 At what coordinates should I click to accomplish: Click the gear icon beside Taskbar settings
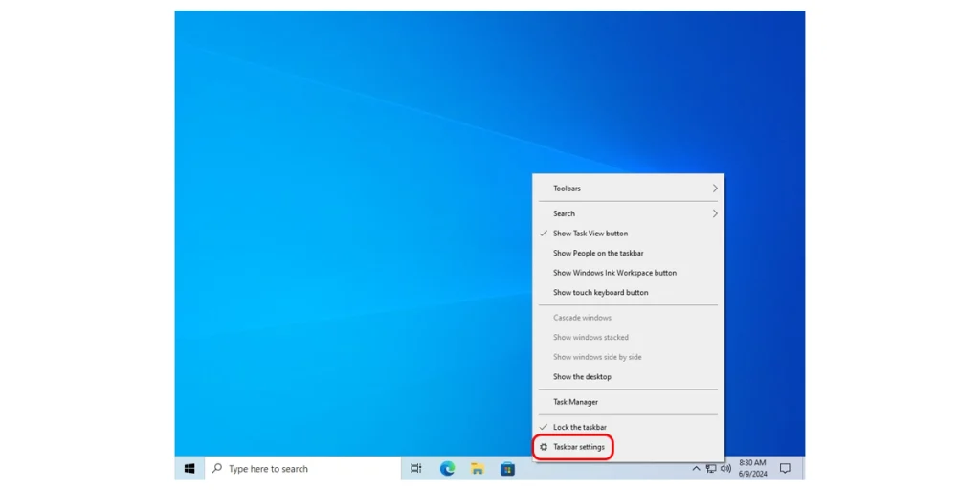pyautogui.click(x=544, y=447)
